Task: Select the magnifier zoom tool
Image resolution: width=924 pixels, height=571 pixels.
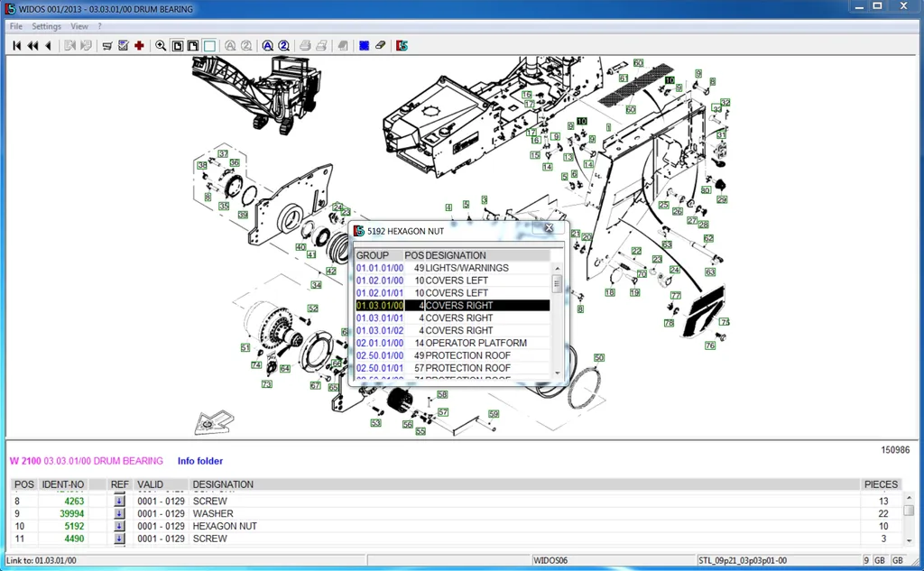Action: (161, 45)
